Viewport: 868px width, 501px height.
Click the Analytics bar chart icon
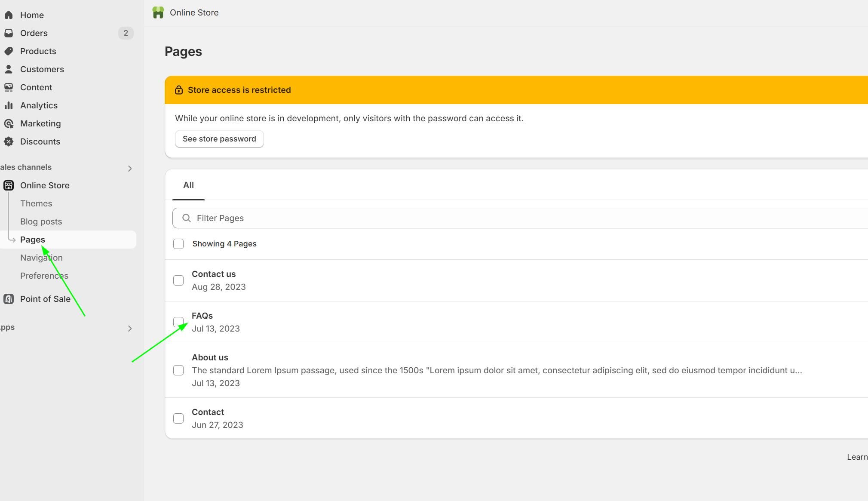point(9,105)
